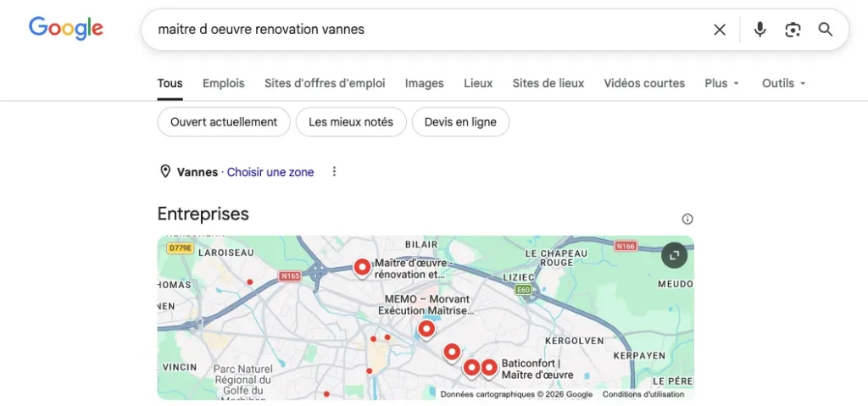Submit search with magnifying glass icon

pyautogui.click(x=826, y=30)
